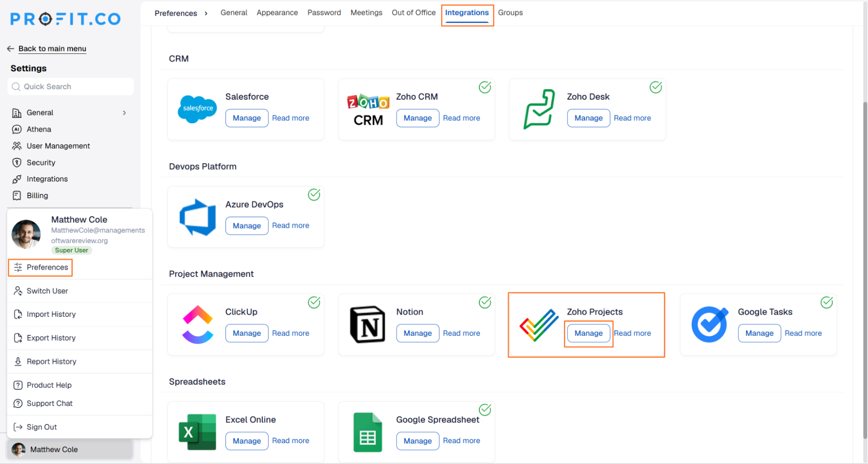Click the Profit.co logo
The width and height of the screenshot is (868, 464).
(66, 19)
